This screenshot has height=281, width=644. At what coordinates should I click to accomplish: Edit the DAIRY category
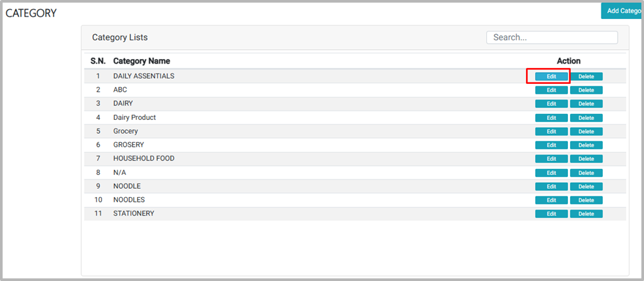551,104
